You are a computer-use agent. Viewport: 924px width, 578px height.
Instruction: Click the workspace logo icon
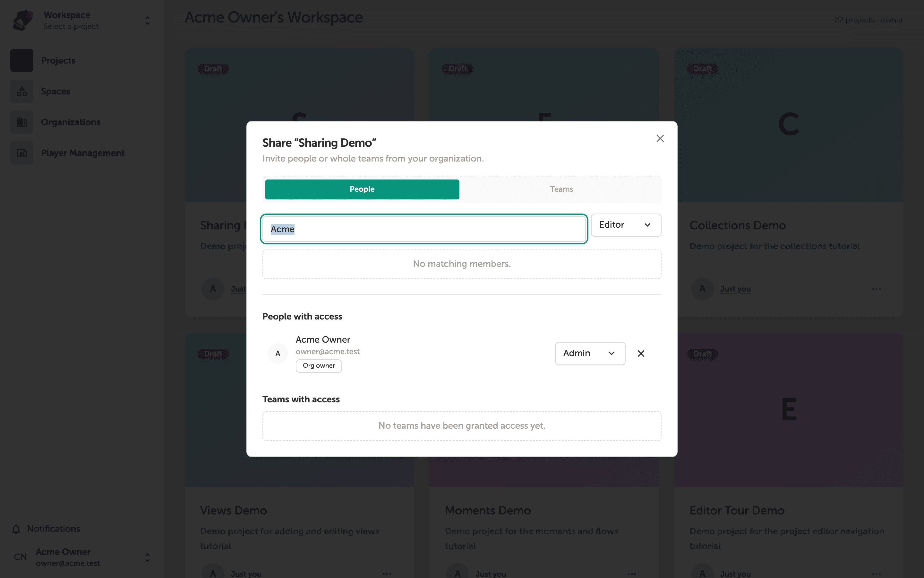click(x=23, y=20)
